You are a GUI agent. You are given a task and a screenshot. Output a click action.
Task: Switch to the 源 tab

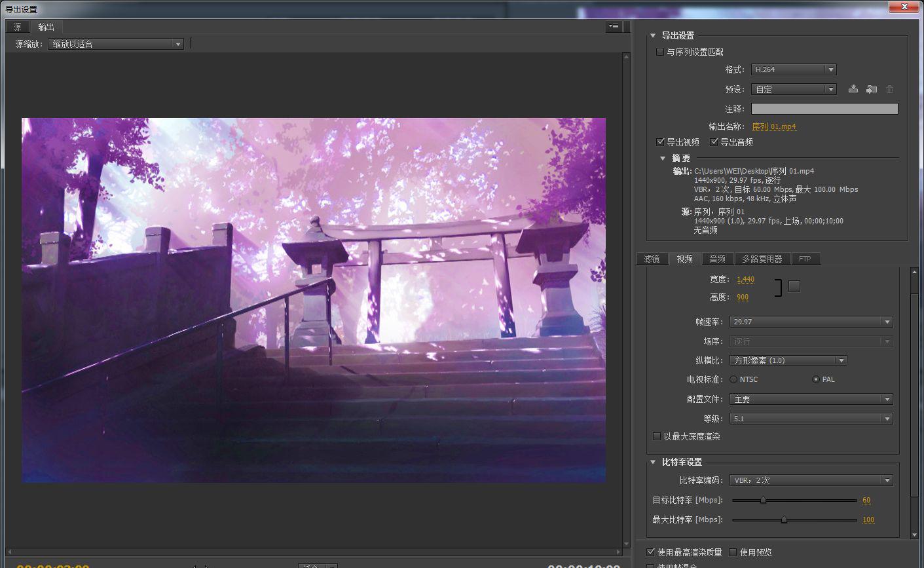(17, 27)
